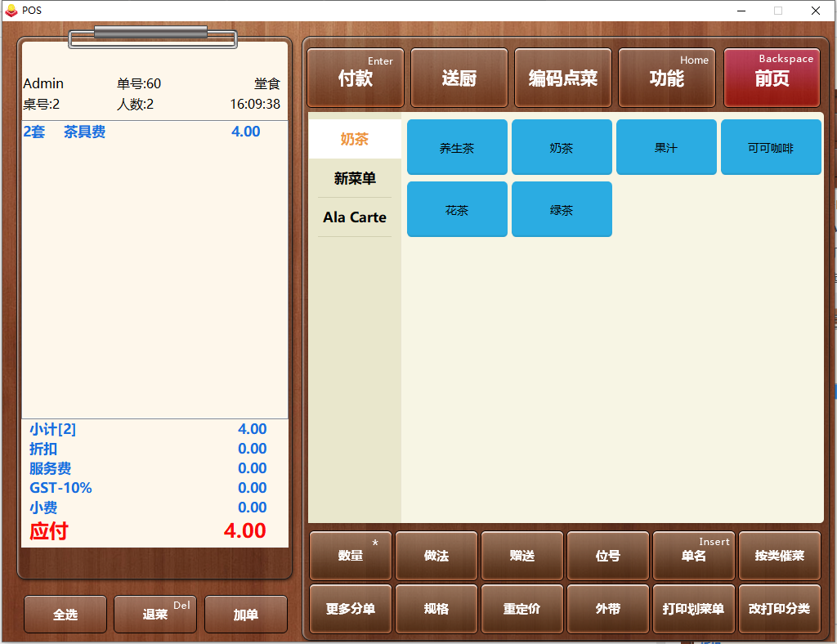Choose the 养生茶 tile

[457, 147]
